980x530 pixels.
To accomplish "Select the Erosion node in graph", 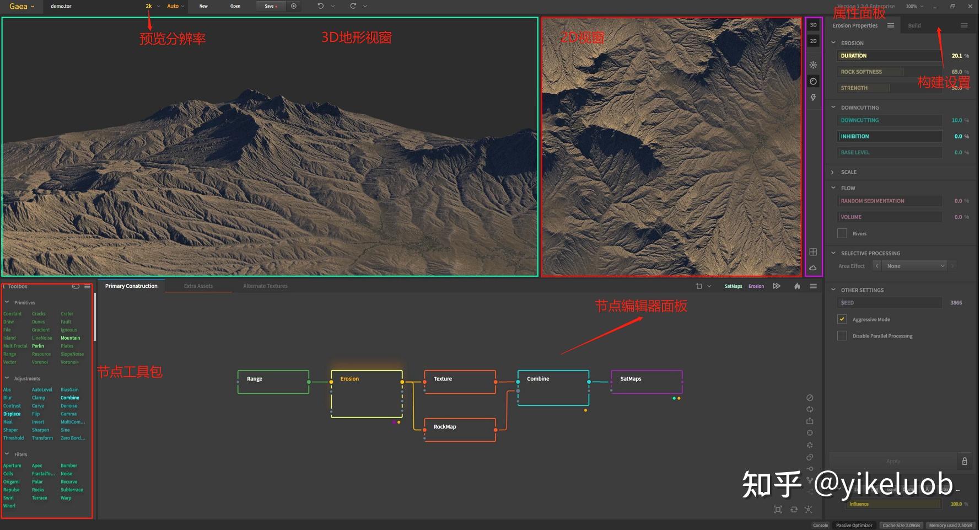I will click(367, 394).
